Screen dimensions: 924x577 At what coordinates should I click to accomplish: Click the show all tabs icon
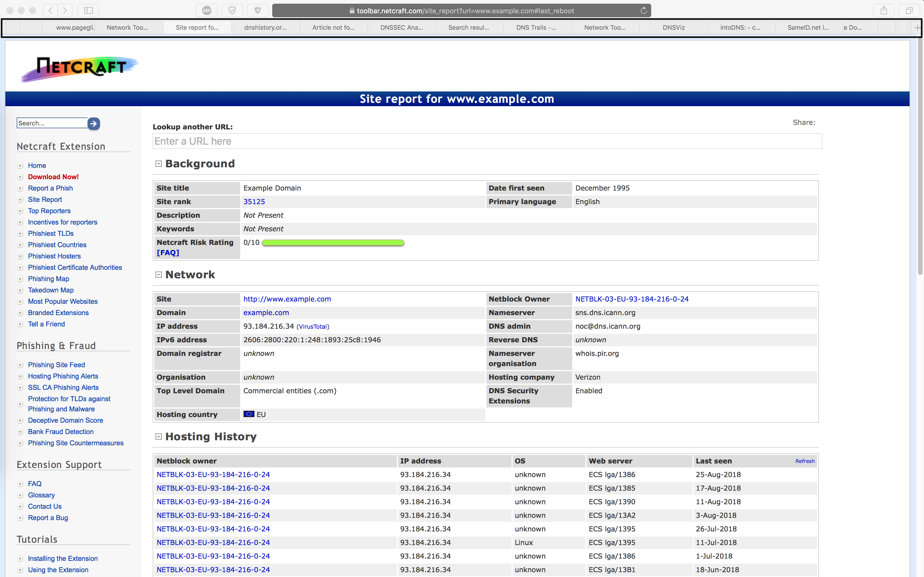[909, 11]
